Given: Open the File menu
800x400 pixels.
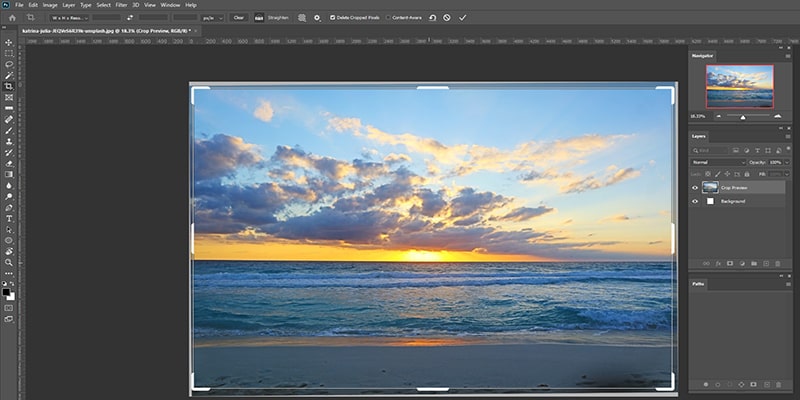Looking at the screenshot, I should tap(19, 5).
